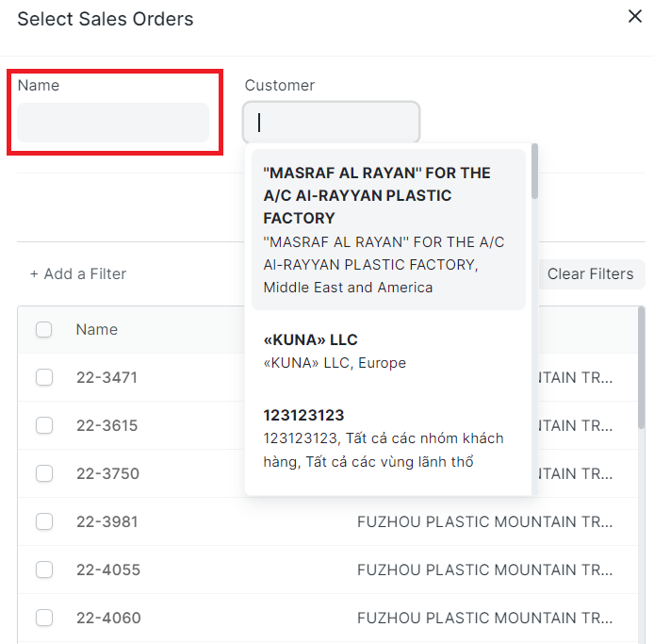Screen dimensions: 654x644
Task: Click Add a Filter link
Action: tap(78, 273)
